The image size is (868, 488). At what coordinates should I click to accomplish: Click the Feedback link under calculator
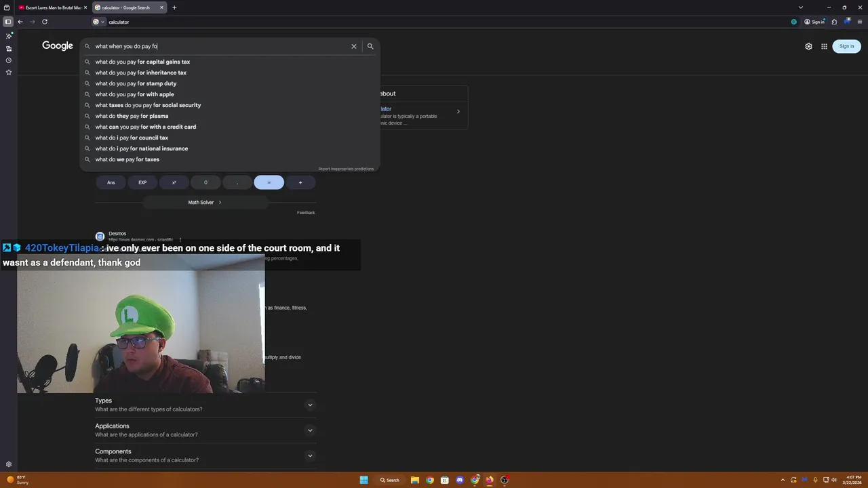tap(306, 213)
